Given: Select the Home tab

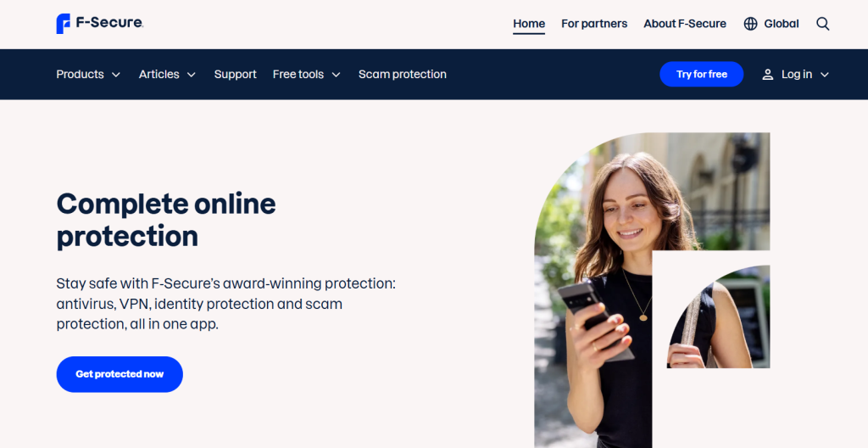Looking at the screenshot, I should 529,24.
